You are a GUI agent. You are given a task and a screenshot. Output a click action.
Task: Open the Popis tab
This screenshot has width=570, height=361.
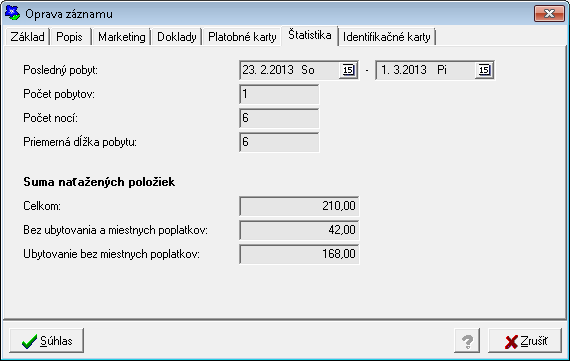[70, 37]
